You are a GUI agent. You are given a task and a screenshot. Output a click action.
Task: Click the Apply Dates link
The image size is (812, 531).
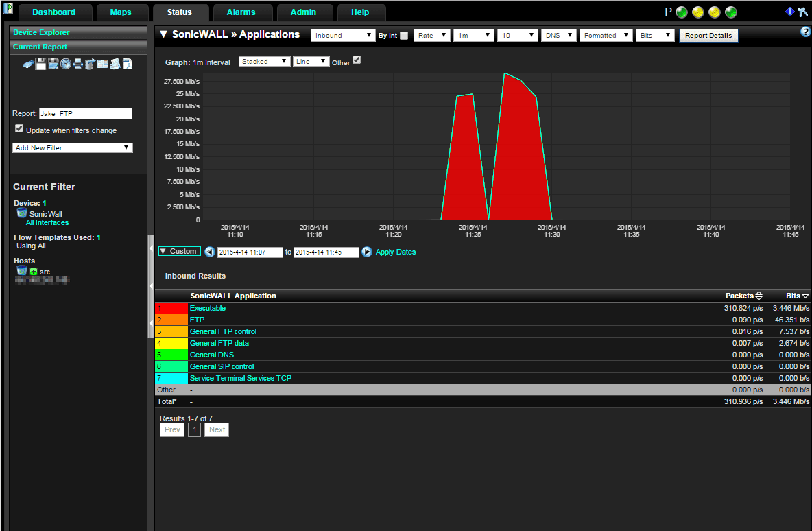396,252
